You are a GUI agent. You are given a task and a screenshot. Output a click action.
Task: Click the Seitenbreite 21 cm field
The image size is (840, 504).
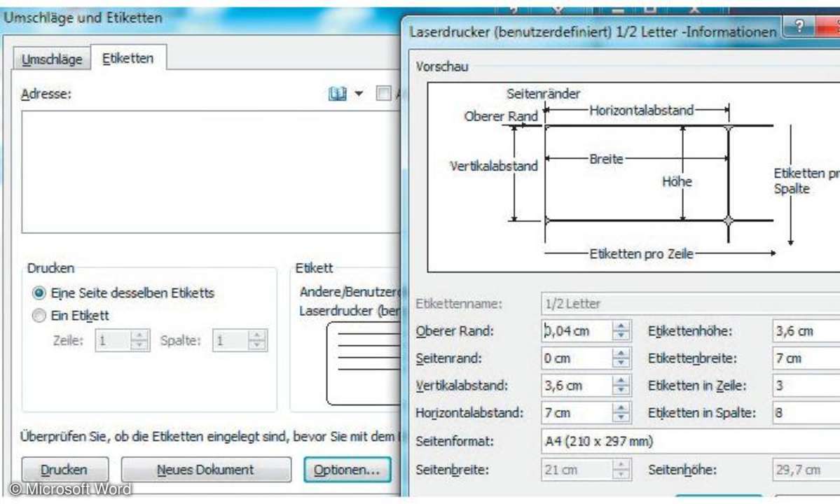(x=577, y=470)
